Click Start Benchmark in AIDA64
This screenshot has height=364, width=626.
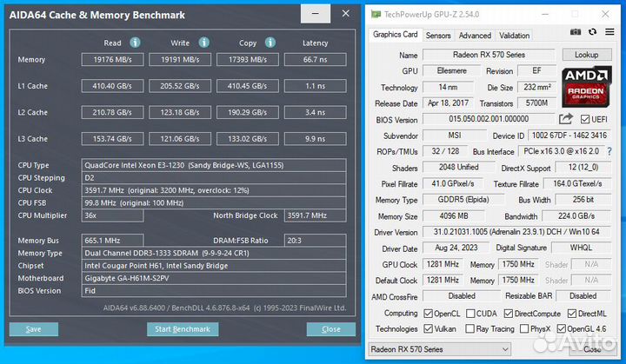(183, 329)
